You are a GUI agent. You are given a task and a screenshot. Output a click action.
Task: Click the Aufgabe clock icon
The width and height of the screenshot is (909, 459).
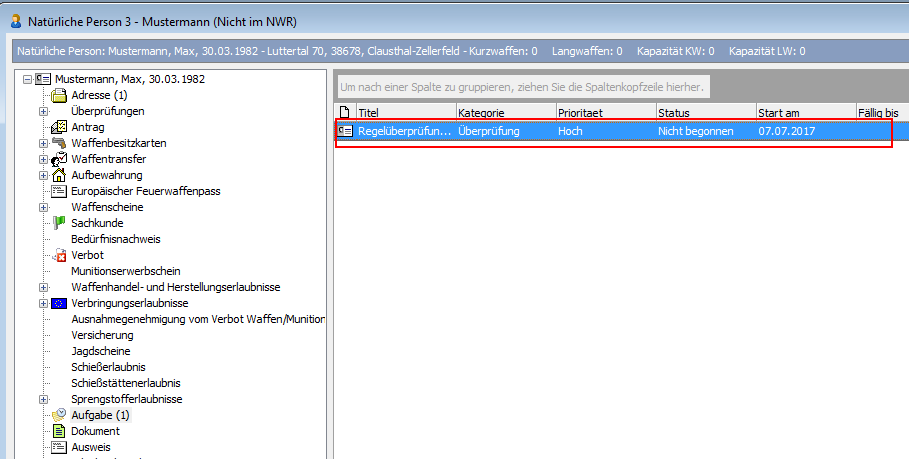click(x=58, y=414)
